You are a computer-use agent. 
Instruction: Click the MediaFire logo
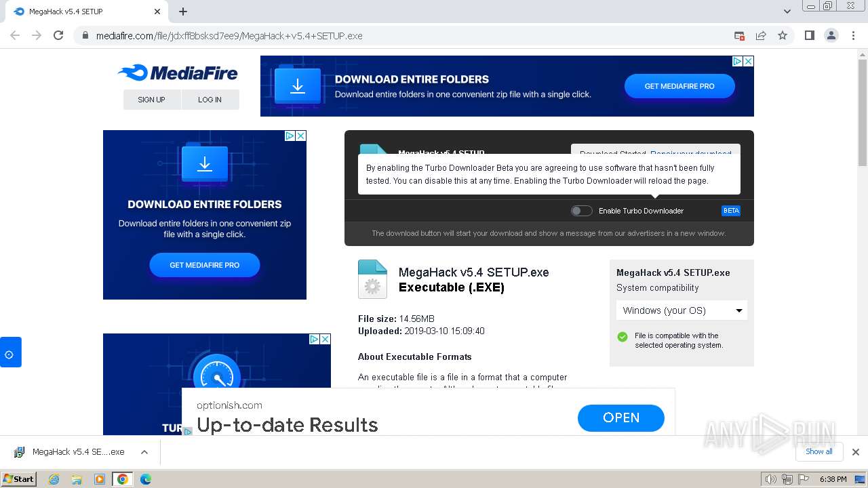point(178,73)
